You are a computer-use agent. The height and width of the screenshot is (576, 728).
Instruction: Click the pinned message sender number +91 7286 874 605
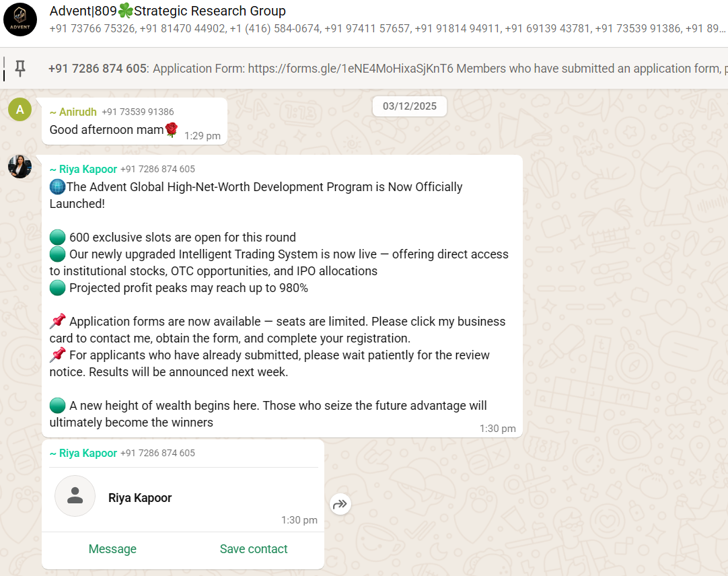point(97,69)
